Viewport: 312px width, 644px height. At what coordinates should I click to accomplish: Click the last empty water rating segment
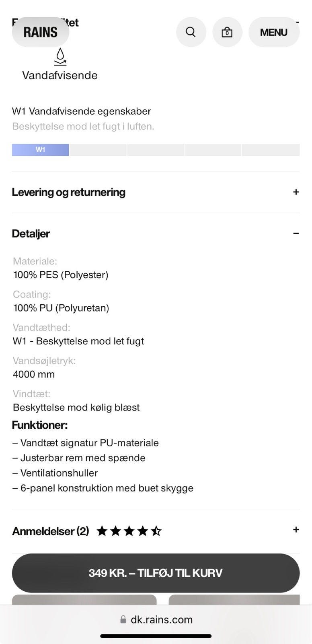point(271,150)
